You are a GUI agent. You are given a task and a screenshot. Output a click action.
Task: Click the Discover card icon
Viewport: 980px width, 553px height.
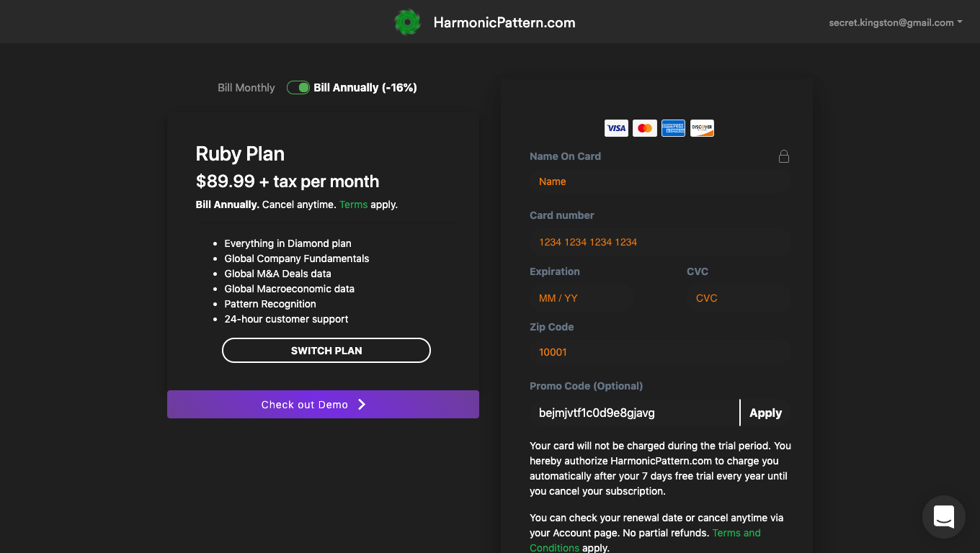point(702,128)
